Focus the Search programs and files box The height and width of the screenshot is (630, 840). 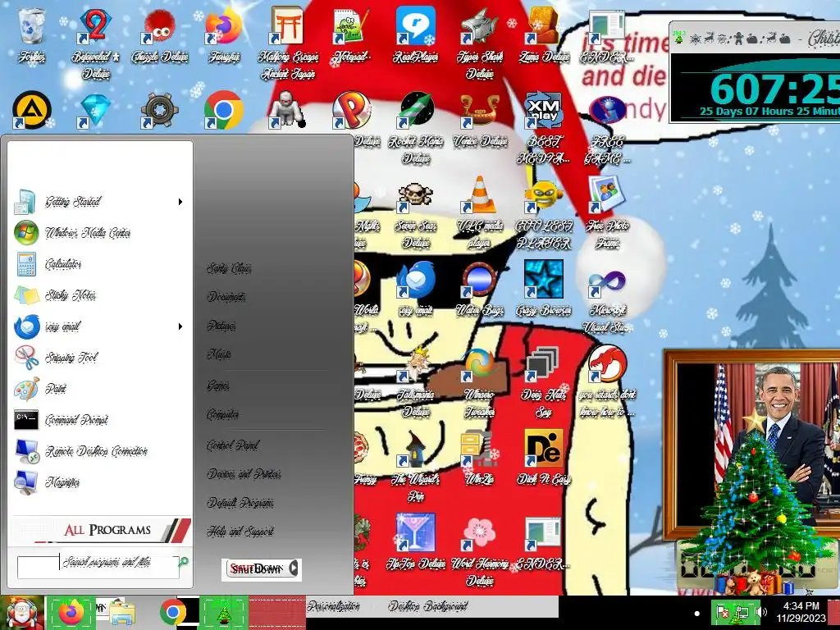pos(98,567)
